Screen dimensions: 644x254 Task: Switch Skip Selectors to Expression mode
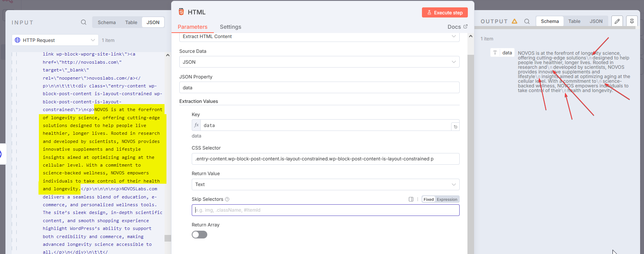point(447,199)
